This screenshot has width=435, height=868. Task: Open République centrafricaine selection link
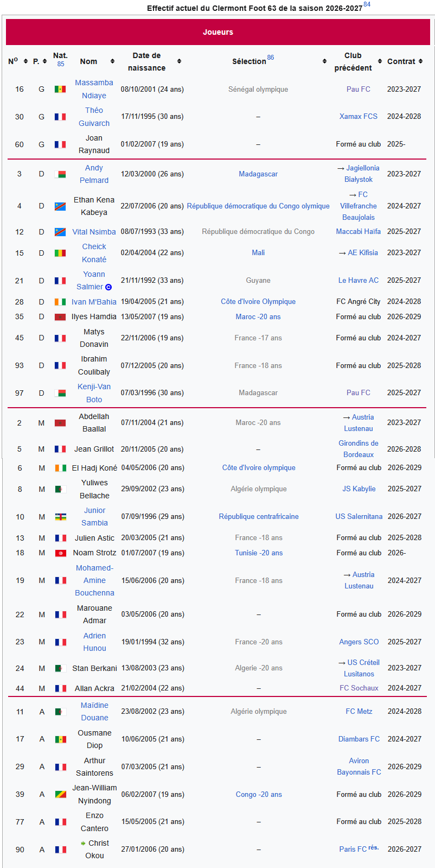tap(259, 517)
